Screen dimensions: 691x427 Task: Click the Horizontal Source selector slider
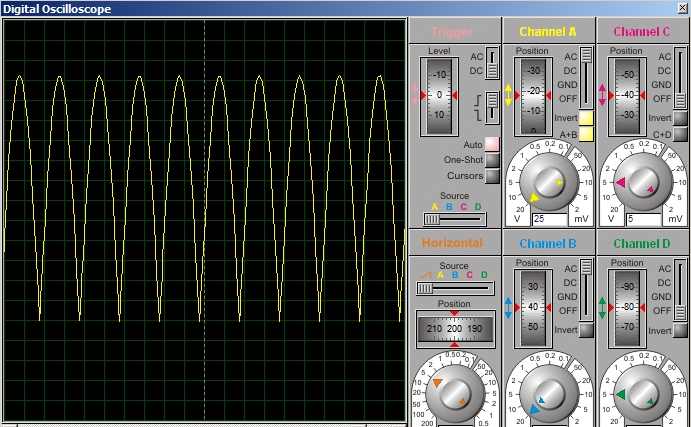point(454,288)
